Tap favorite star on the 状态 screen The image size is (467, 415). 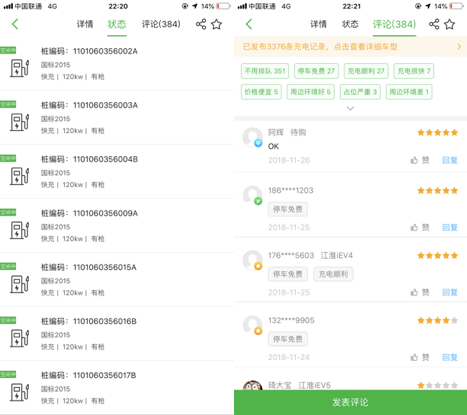click(217, 24)
